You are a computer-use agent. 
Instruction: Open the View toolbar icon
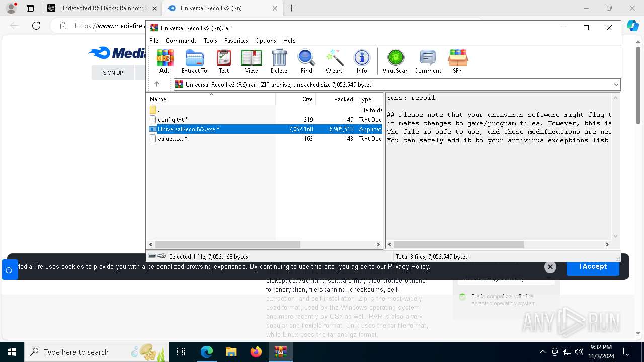tap(251, 62)
